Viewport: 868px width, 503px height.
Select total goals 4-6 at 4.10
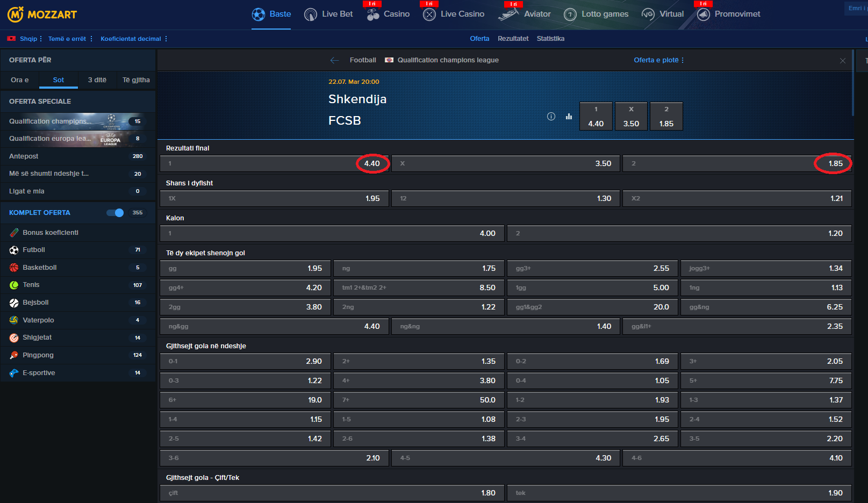737,458
